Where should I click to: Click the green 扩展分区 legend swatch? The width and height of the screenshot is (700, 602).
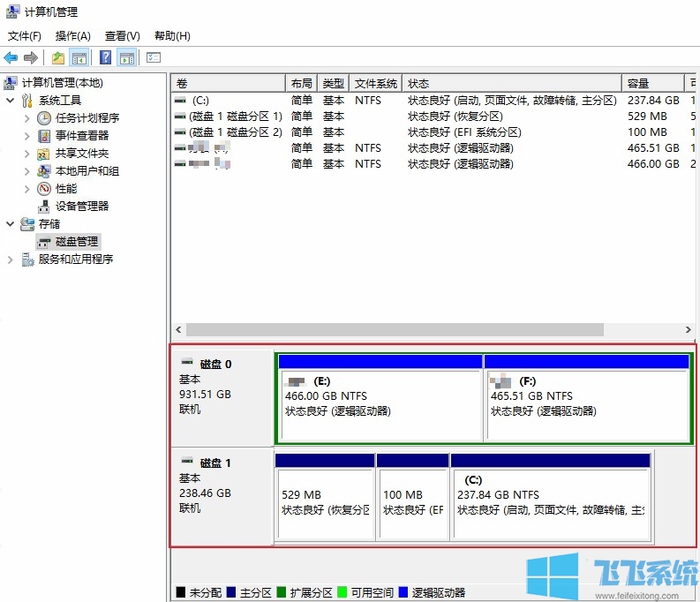coord(282,592)
